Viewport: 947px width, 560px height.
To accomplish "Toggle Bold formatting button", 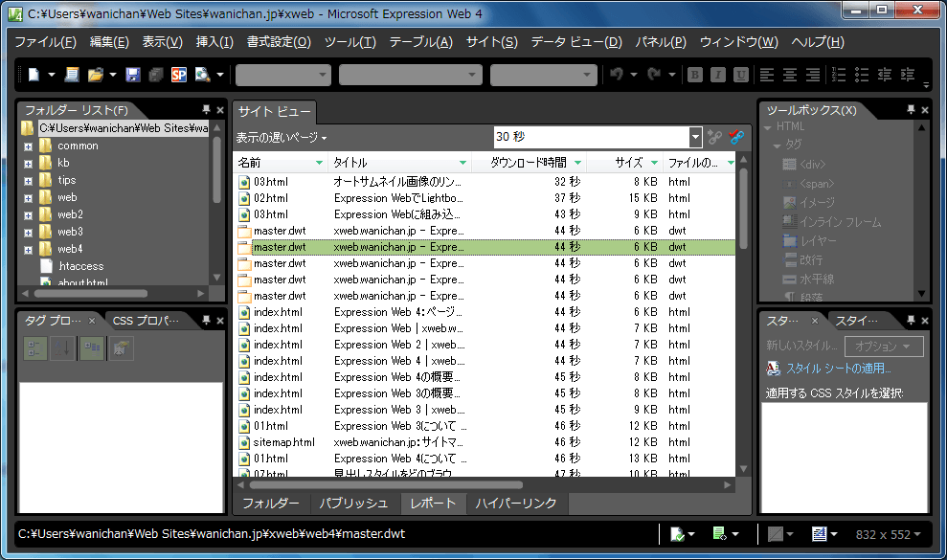I will coord(695,75).
